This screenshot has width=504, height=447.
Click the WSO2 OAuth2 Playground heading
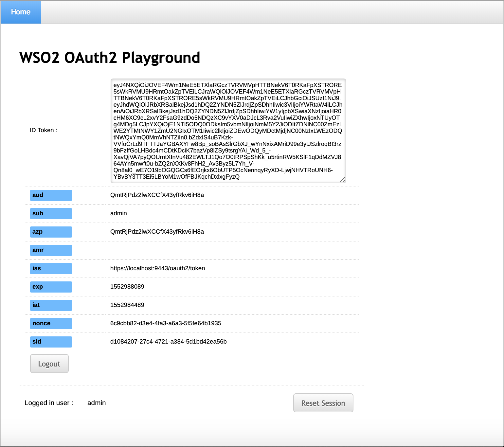pos(110,58)
